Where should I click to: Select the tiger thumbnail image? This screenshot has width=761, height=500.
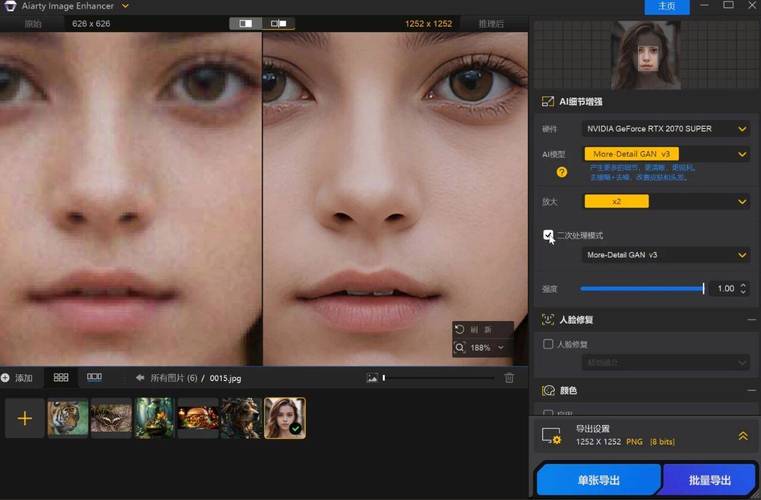68,417
